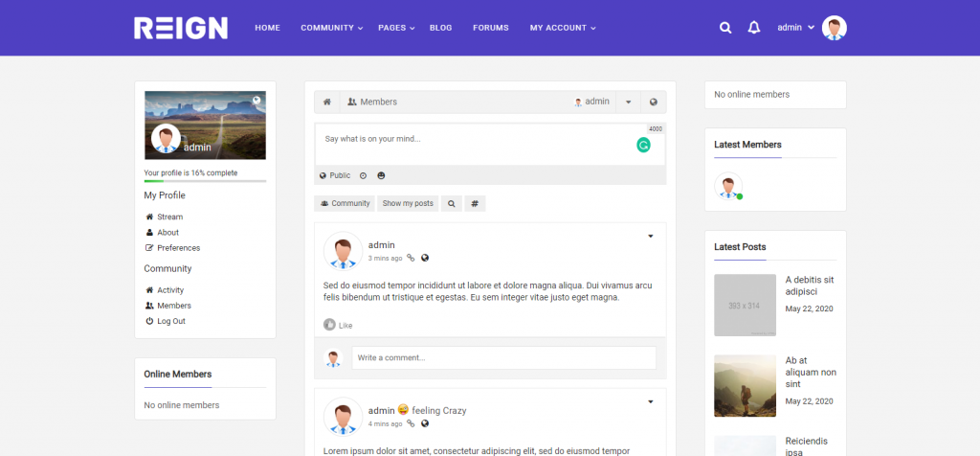Image resolution: width=980 pixels, height=456 pixels.
Task: Click the Crazy emoji in second post
Action: tap(403, 410)
